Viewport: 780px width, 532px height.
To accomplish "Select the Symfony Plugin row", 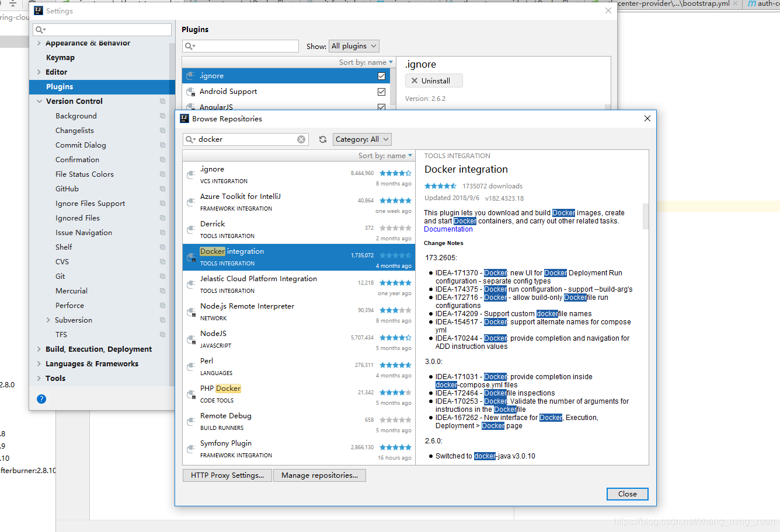I will pos(298,449).
